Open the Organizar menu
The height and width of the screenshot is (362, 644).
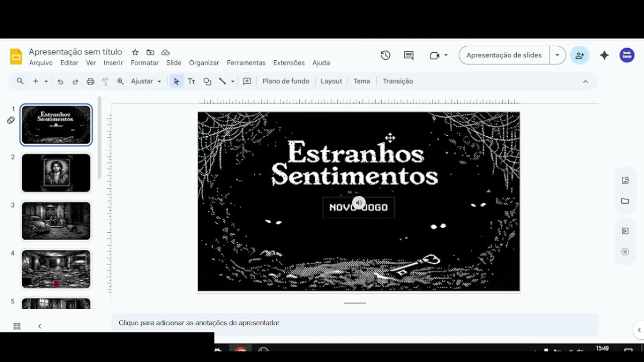[204, 63]
